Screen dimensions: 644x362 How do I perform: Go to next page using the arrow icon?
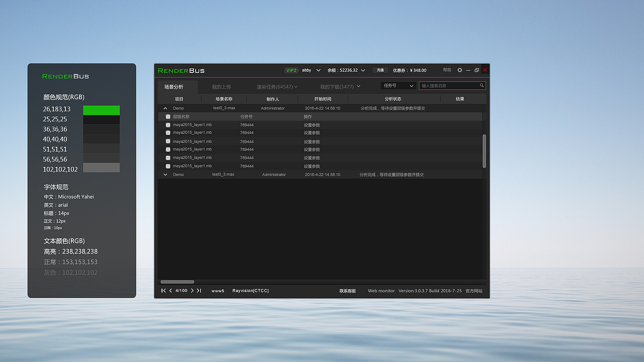191,290
